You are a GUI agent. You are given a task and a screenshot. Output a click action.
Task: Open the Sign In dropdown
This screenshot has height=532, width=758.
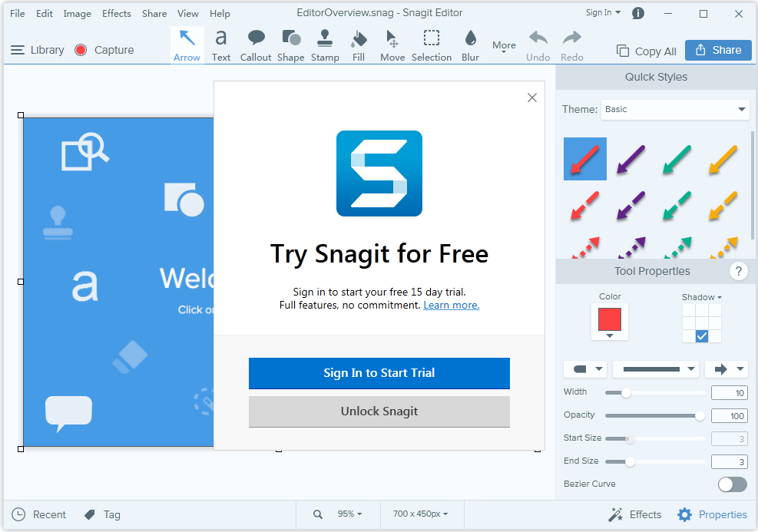[x=603, y=12]
